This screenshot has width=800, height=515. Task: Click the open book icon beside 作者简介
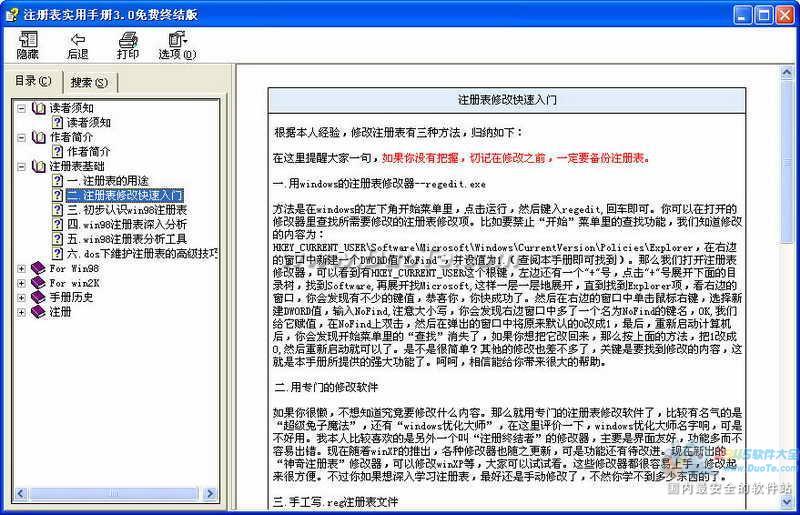click(x=39, y=137)
